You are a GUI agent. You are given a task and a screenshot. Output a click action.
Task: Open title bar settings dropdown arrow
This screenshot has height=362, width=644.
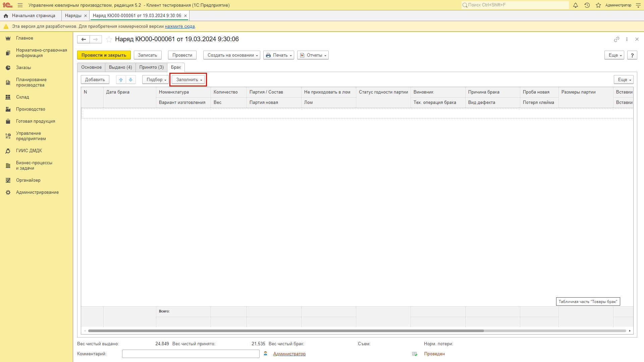tap(638, 5)
